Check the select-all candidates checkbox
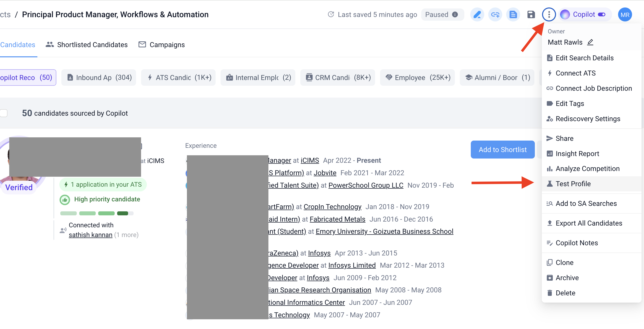This screenshot has height=329, width=644. click(x=4, y=113)
